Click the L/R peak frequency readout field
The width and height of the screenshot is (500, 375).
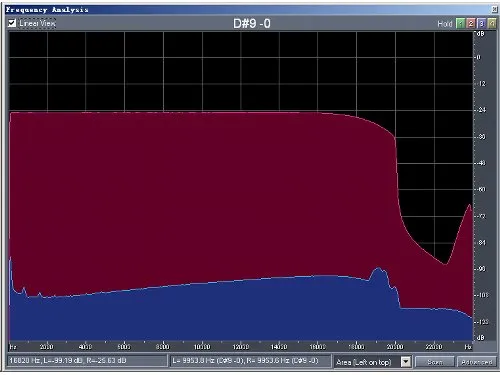coord(250,361)
